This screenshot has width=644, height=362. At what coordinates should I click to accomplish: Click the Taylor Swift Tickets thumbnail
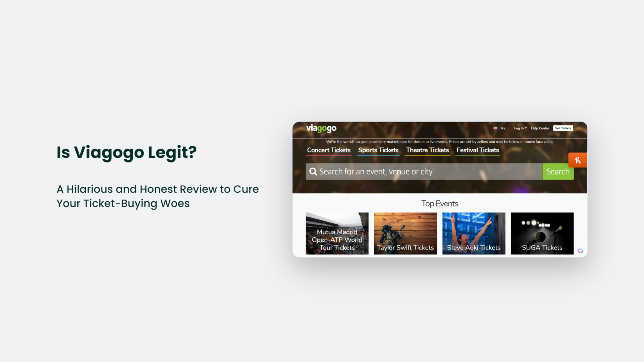[x=405, y=233]
